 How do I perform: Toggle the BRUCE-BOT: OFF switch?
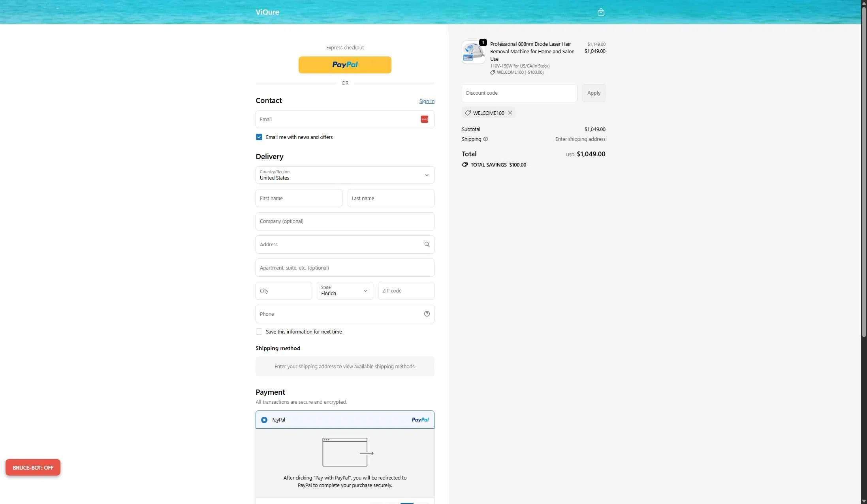[33, 467]
